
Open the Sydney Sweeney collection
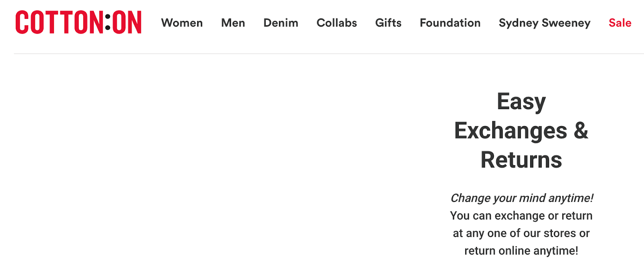click(544, 23)
